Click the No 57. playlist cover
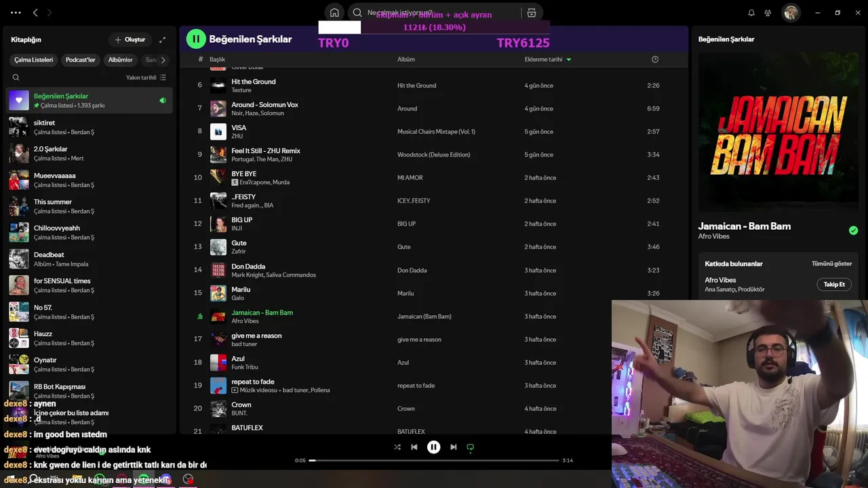The image size is (868, 488). [19, 312]
